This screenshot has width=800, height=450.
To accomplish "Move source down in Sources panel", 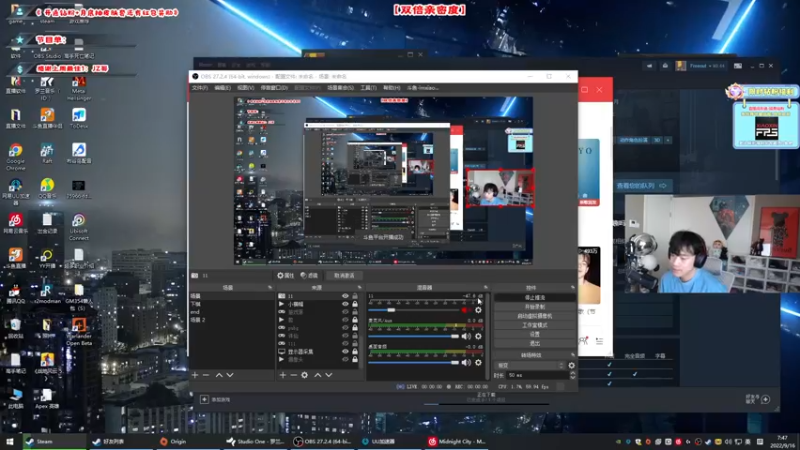I will pos(329,375).
